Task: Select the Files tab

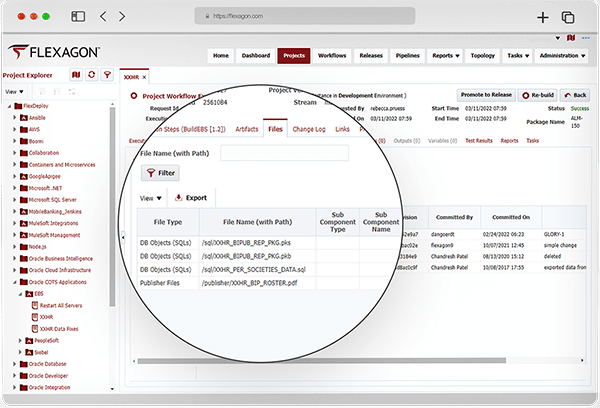Action: pos(275,129)
